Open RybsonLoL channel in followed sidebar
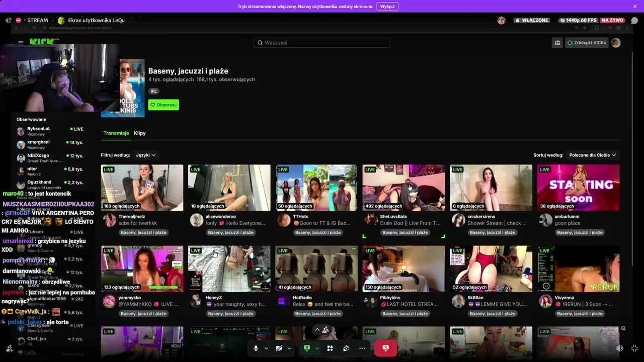 pyautogui.click(x=50, y=131)
